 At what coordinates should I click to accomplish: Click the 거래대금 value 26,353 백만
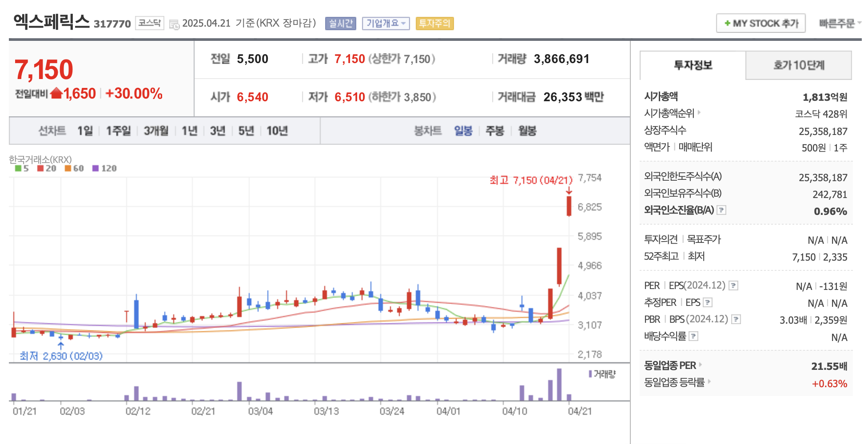573,97
